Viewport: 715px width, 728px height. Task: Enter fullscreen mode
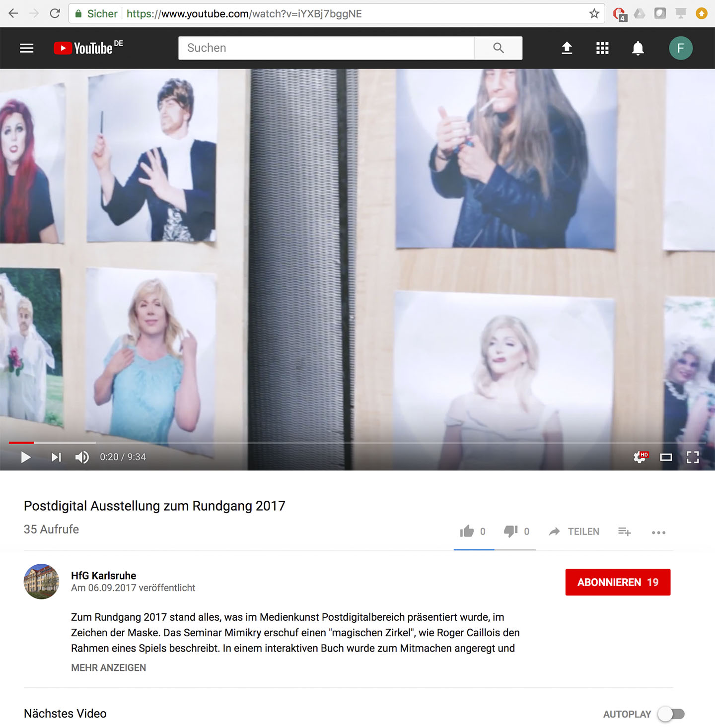click(693, 457)
